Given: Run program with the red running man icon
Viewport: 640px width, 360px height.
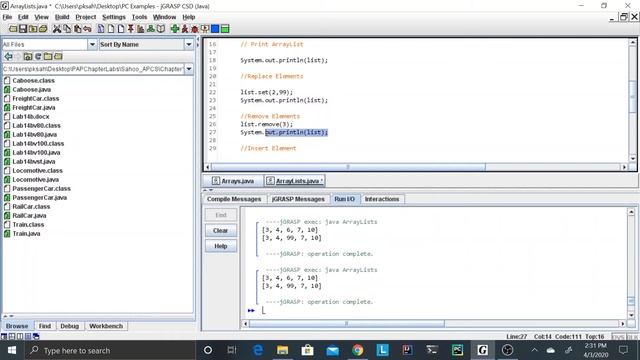Looking at the screenshot, I should tap(185, 29).
